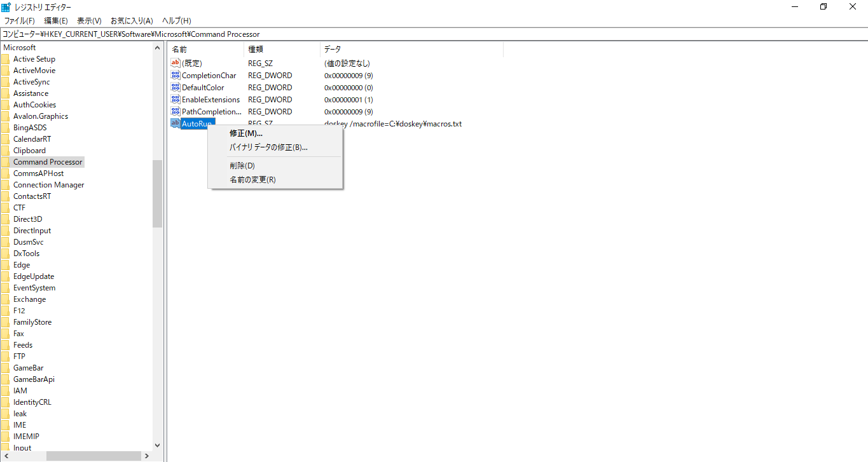868x462 pixels.
Task: Open the 編集(E) menu
Action: (56, 21)
